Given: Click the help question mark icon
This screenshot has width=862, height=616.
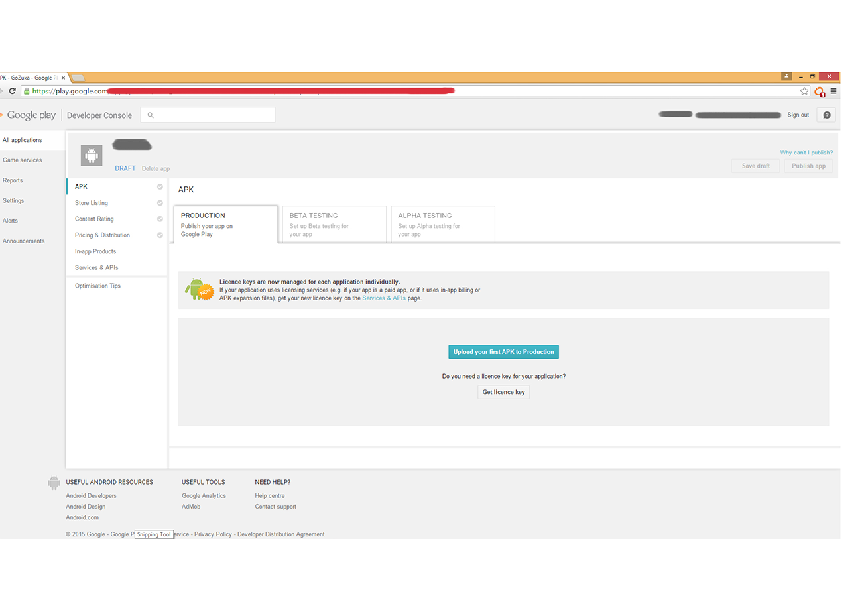Looking at the screenshot, I should click(827, 115).
